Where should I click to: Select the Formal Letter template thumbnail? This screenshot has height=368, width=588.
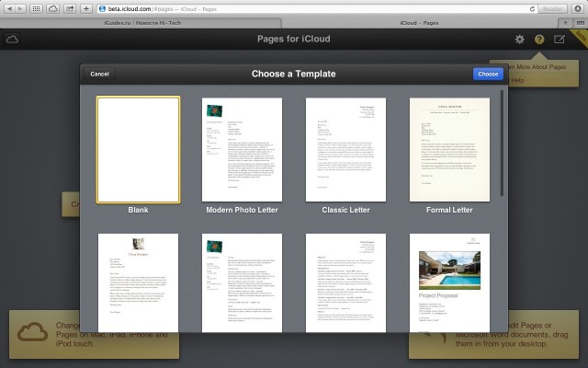449,149
